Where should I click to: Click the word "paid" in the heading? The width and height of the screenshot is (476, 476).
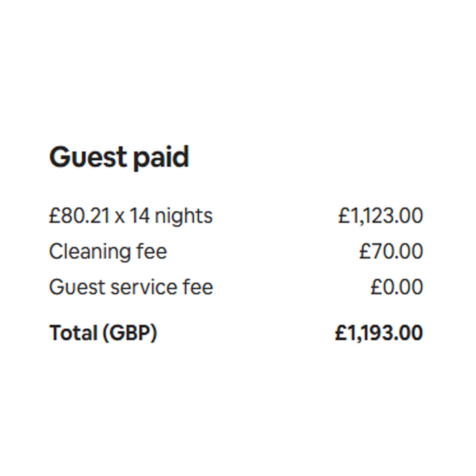tap(161, 157)
